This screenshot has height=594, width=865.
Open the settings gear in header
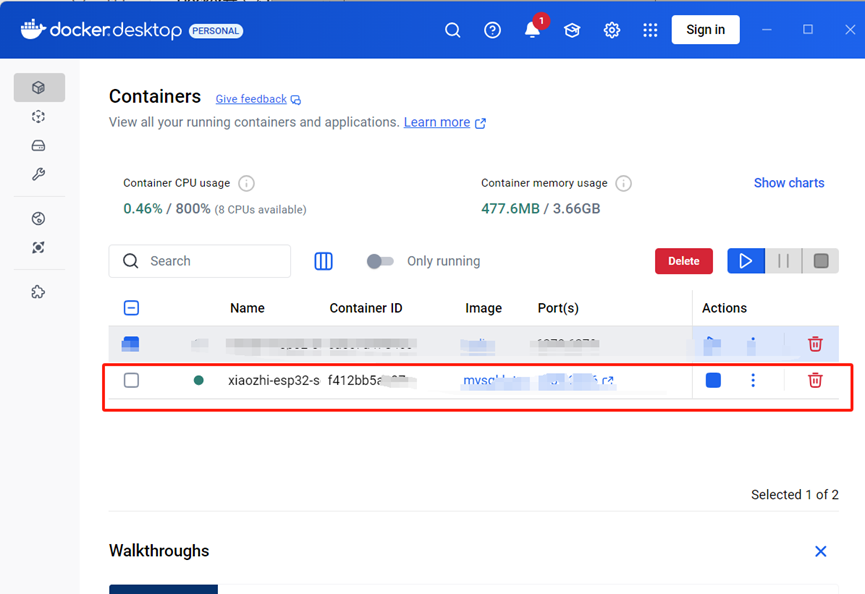point(612,30)
